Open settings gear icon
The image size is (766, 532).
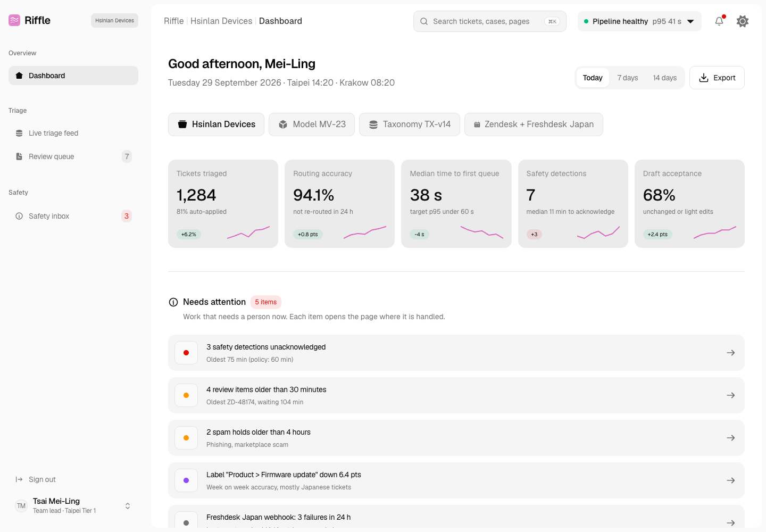click(x=743, y=21)
